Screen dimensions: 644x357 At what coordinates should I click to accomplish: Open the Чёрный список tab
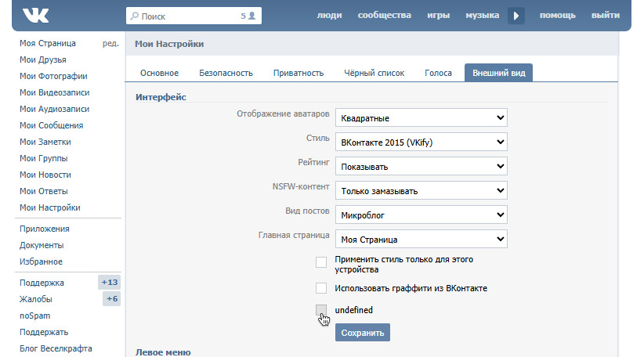tap(374, 74)
